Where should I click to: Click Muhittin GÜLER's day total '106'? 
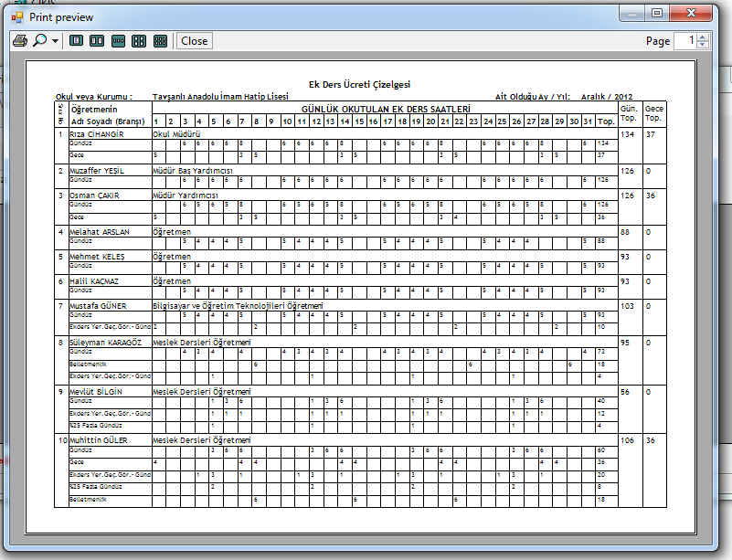pos(628,440)
